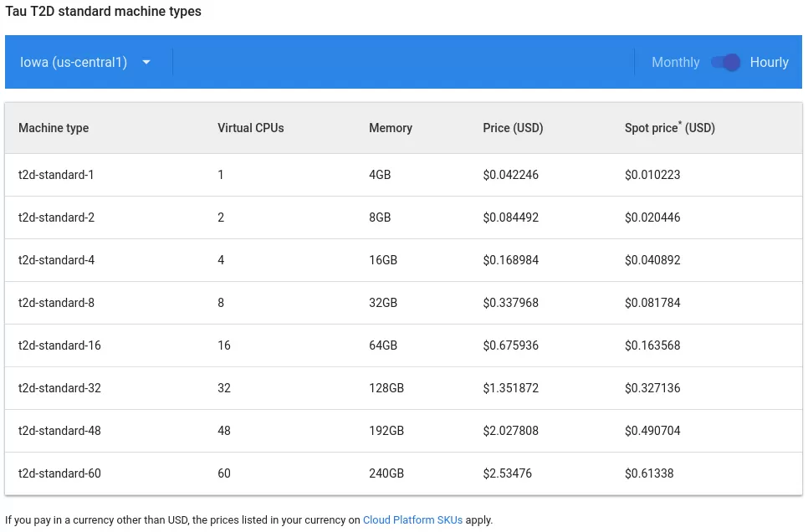Click the 4GB memory value
Image resolution: width=808 pixels, height=532 pixels.
click(x=380, y=175)
